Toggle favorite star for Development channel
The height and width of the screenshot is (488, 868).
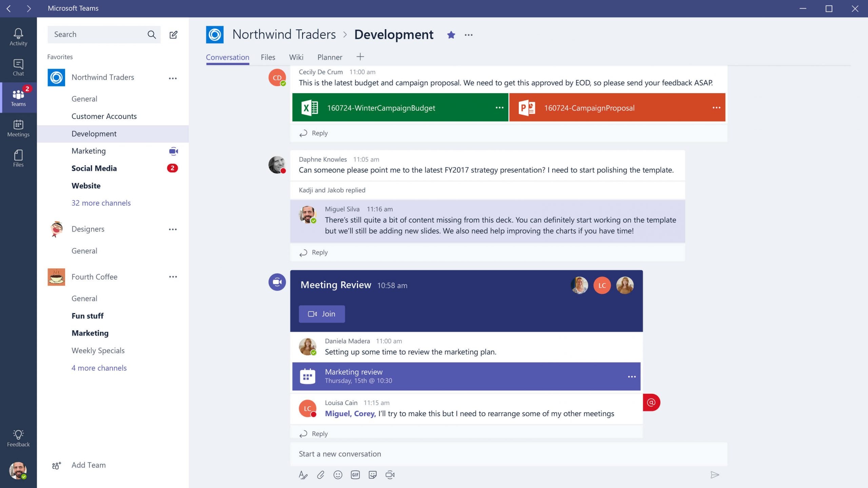451,35
